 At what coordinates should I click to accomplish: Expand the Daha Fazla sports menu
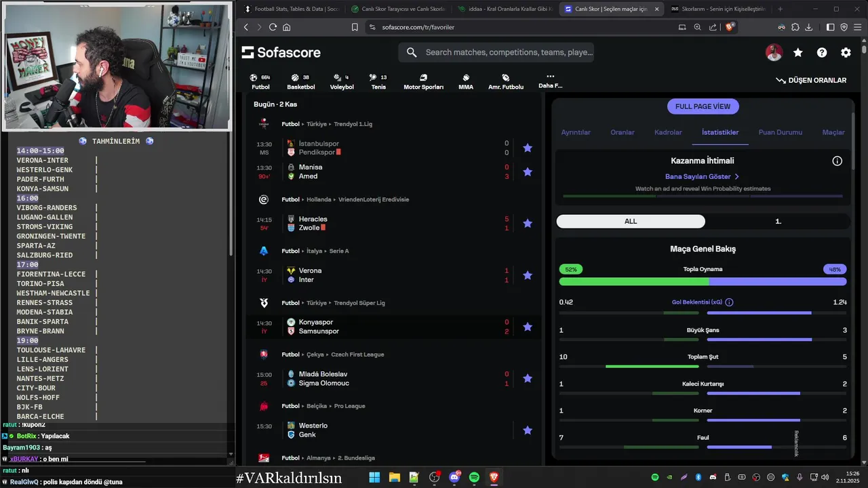[x=550, y=81]
